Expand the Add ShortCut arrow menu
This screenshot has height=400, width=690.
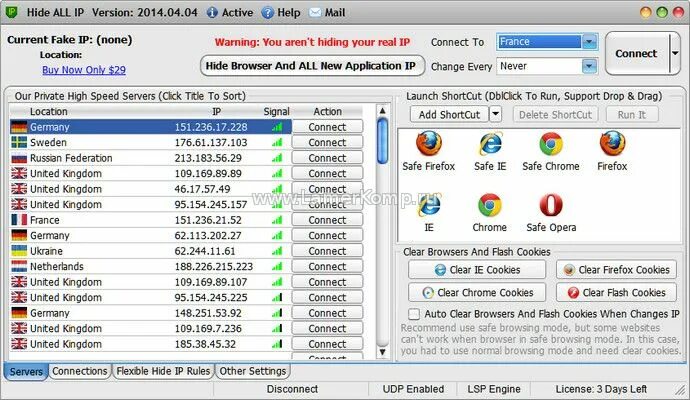click(x=495, y=114)
